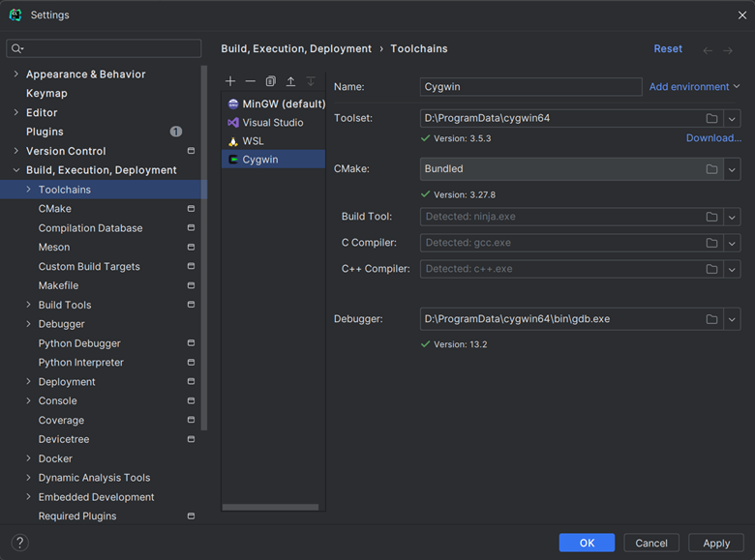Navigate forward with the right arrow
This screenshot has width=755, height=560.
click(x=728, y=50)
